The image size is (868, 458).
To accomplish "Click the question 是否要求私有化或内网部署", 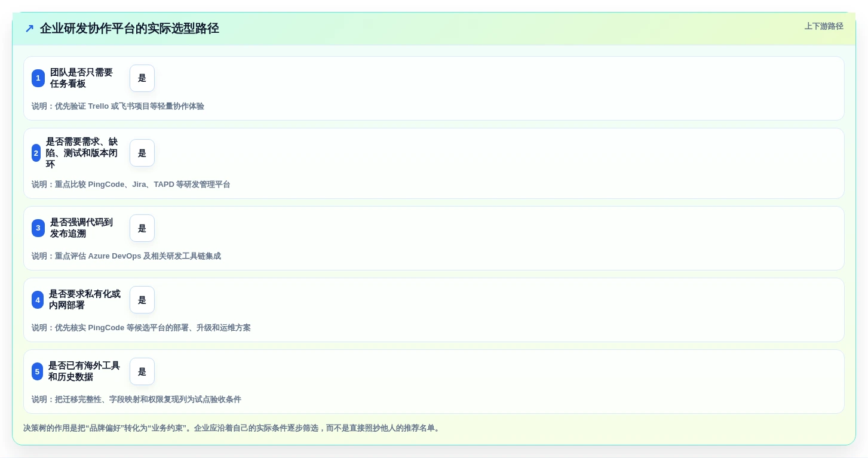I will [x=85, y=300].
